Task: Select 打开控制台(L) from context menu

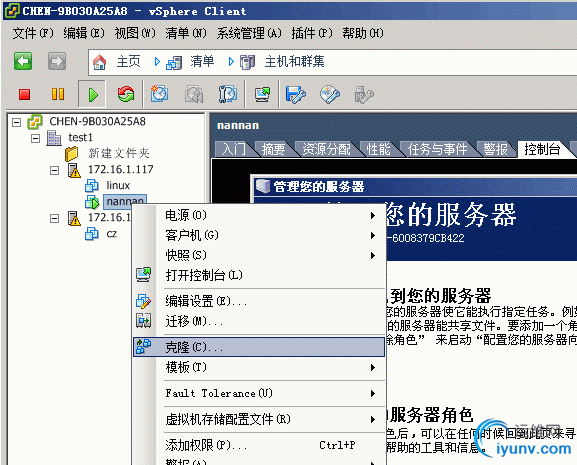Action: point(259,275)
